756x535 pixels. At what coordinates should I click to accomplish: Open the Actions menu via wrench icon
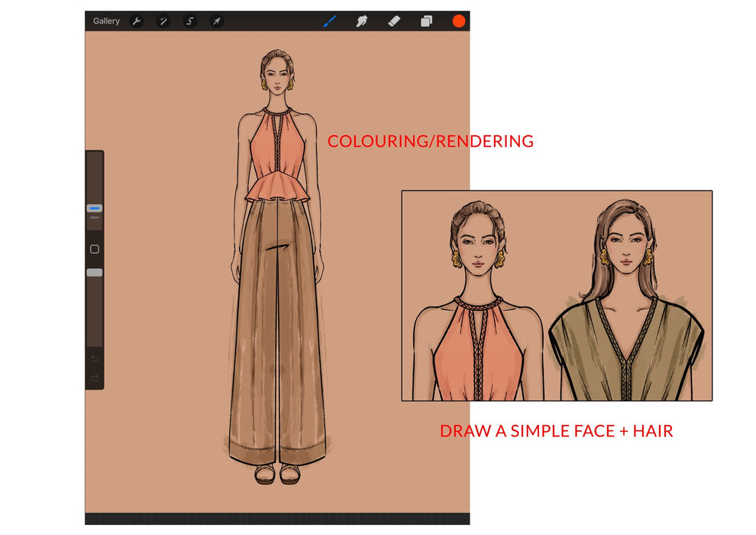[x=134, y=21]
